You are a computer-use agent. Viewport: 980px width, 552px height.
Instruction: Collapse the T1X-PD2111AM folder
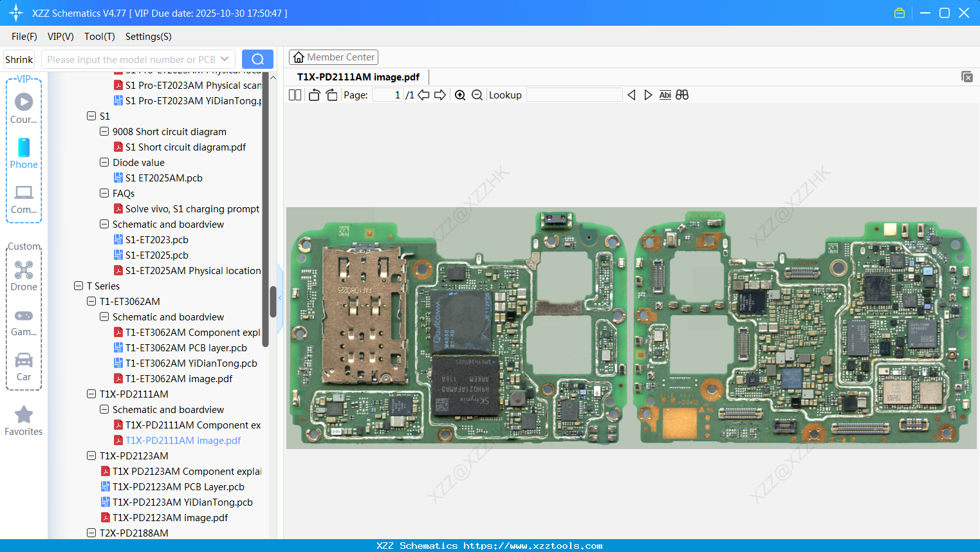pyautogui.click(x=91, y=394)
